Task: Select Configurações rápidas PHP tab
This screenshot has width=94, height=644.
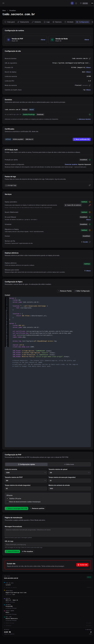Action: tap(26, 464)
